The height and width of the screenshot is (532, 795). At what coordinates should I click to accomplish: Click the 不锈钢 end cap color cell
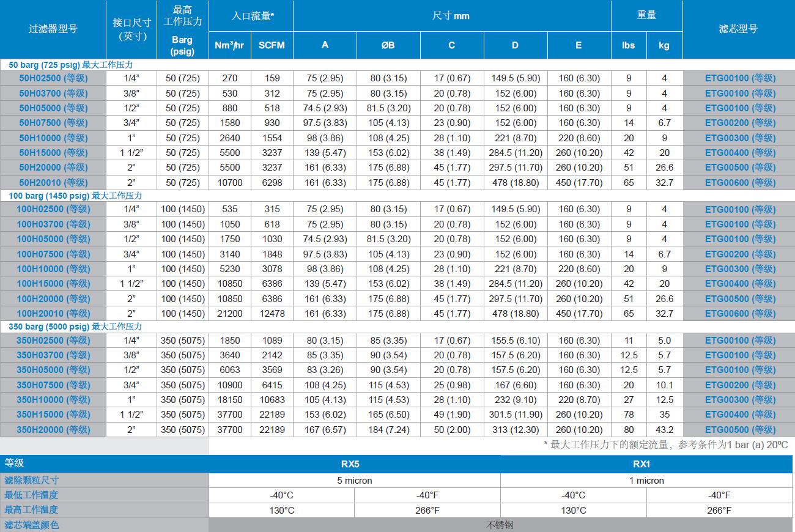(500, 525)
